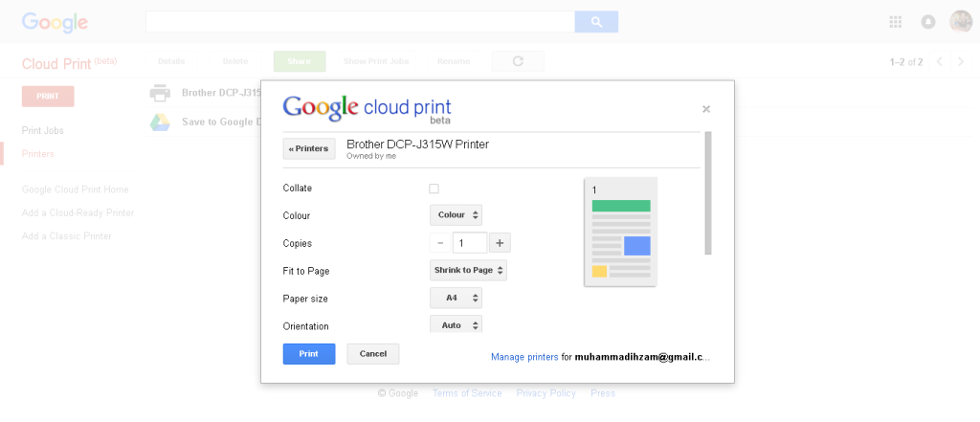Click the blue Print button in dialog
The height and width of the screenshot is (422, 980).
[x=309, y=354]
